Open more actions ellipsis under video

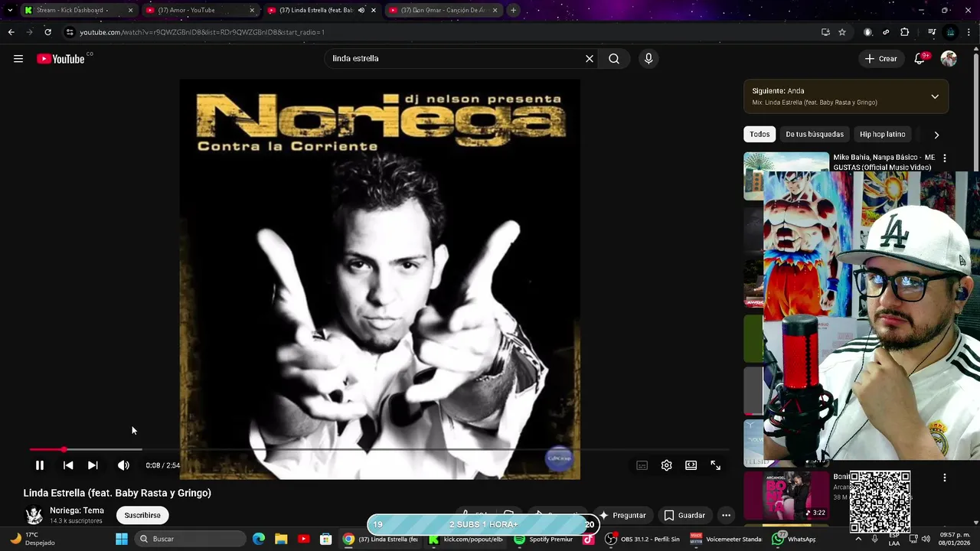tap(726, 515)
